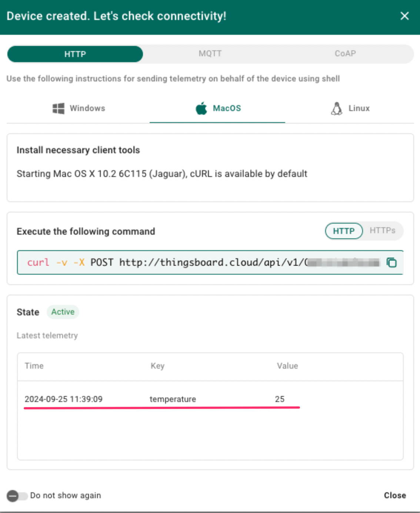This screenshot has width=420, height=513.
Task: Click the Time column header
Action: point(34,366)
